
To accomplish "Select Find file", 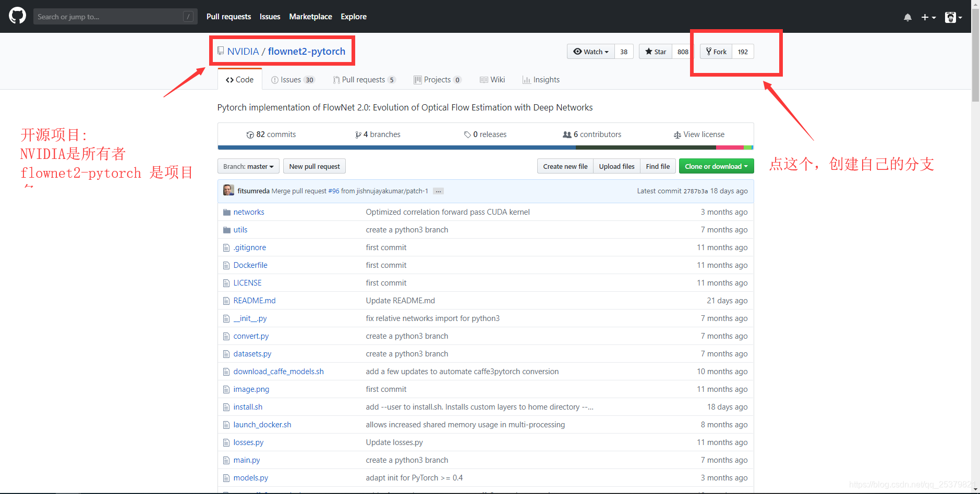I will pos(658,166).
